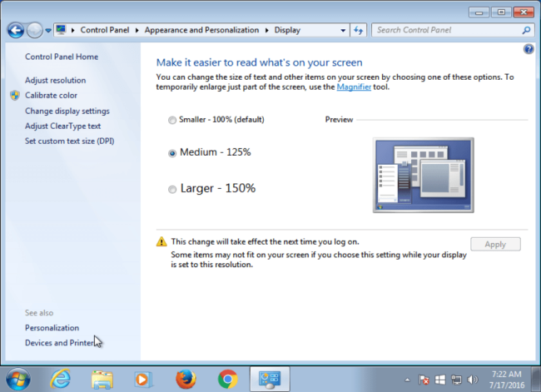Show hidden tray icons arrow
The width and height of the screenshot is (541, 392).
408,380
